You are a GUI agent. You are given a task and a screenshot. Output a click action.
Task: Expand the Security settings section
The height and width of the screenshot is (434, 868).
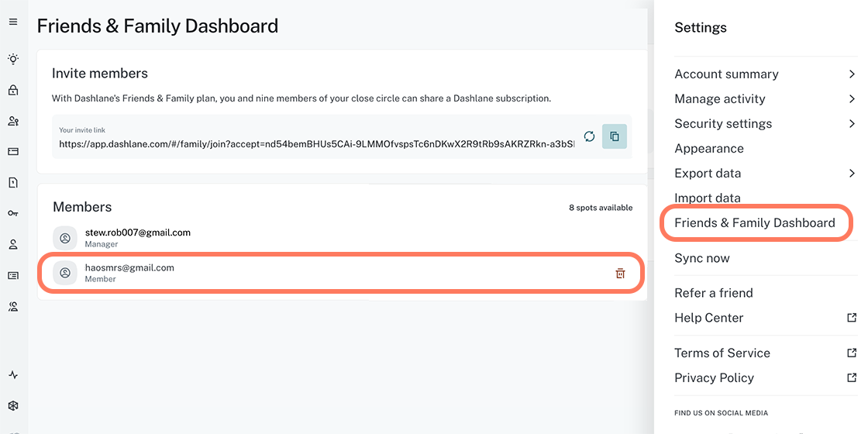tap(765, 124)
